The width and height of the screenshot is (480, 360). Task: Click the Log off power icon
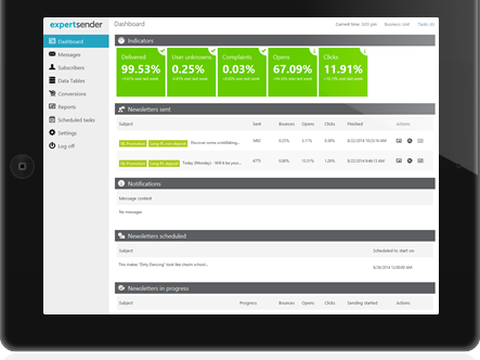pos(52,146)
